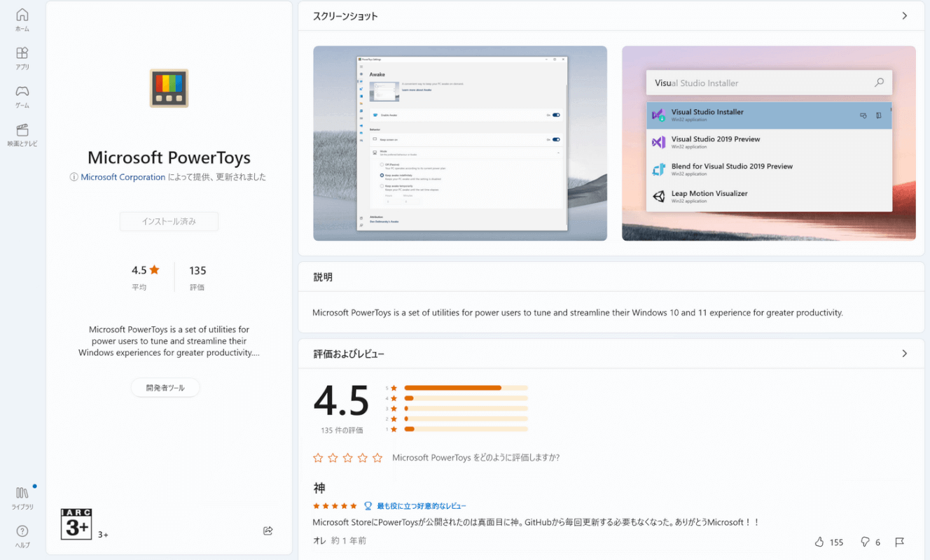Click the publisher info icon
Image resolution: width=930 pixels, height=560 pixels.
[x=74, y=178]
